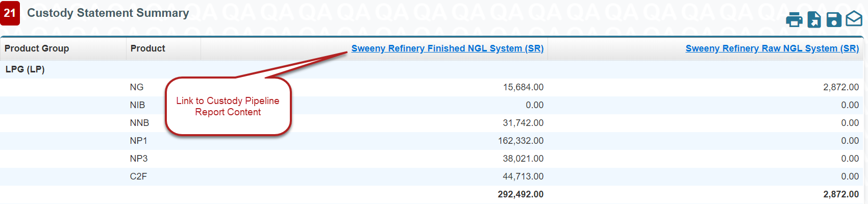868x204 pixels.
Task: Select the NP1 product row label
Action: coord(138,141)
